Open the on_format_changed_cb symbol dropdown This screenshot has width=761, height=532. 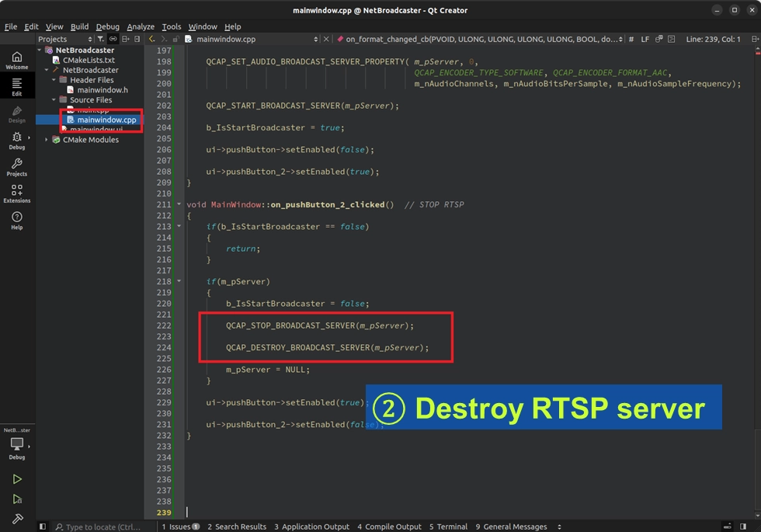(480, 40)
